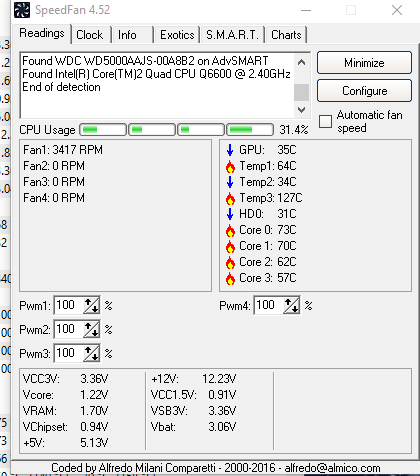This screenshot has height=476, width=420.
Task: Click the 'Found Intel(R) Core(TM)2 Quad' log line
Action: pos(156,74)
